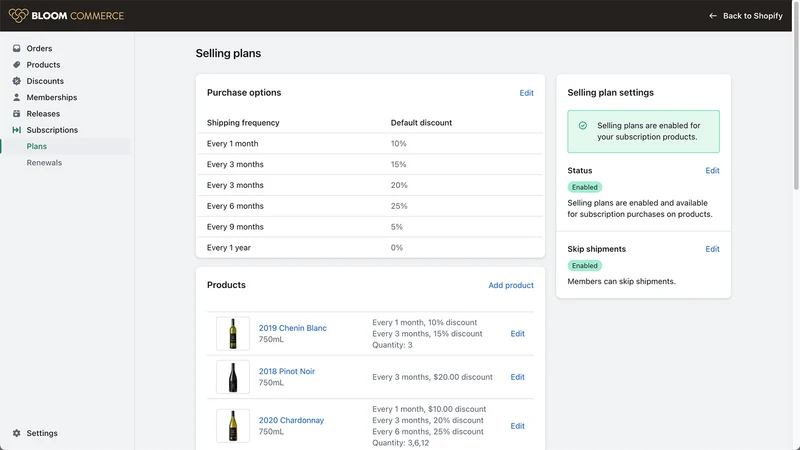Click the Discounts badge icon
The image size is (800, 450).
click(16, 81)
